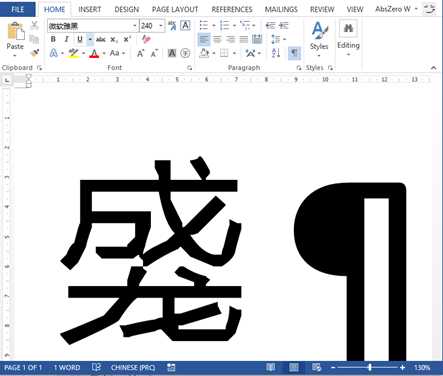Switch to Web Layout view
Viewport: 443px width, 376px height.
[x=316, y=368]
